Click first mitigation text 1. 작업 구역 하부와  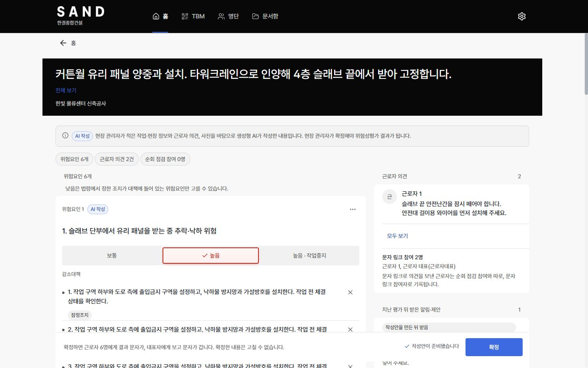[x=197, y=296]
